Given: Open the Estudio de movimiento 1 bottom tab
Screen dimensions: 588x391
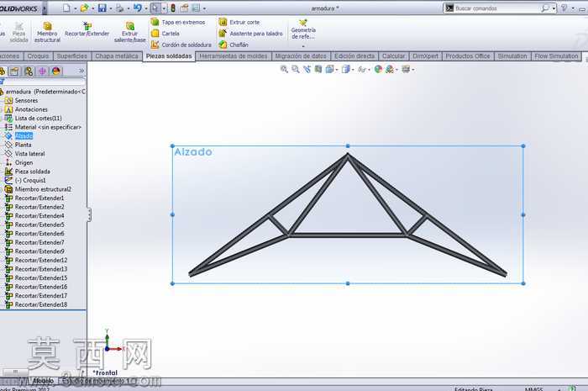Looking at the screenshot, I should [96, 381].
